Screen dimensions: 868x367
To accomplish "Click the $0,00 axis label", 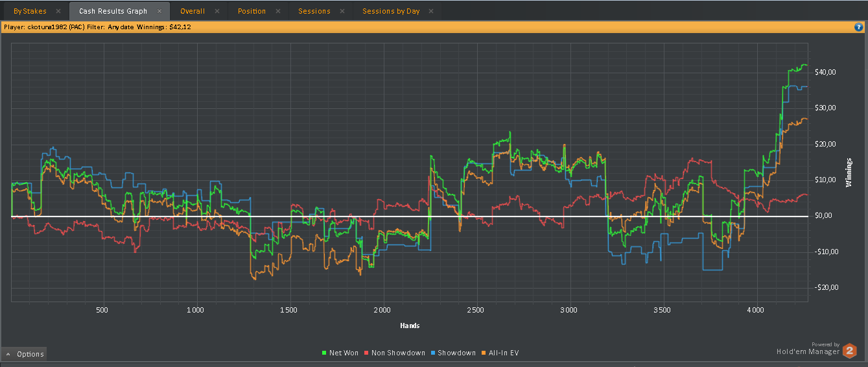I will (823, 215).
